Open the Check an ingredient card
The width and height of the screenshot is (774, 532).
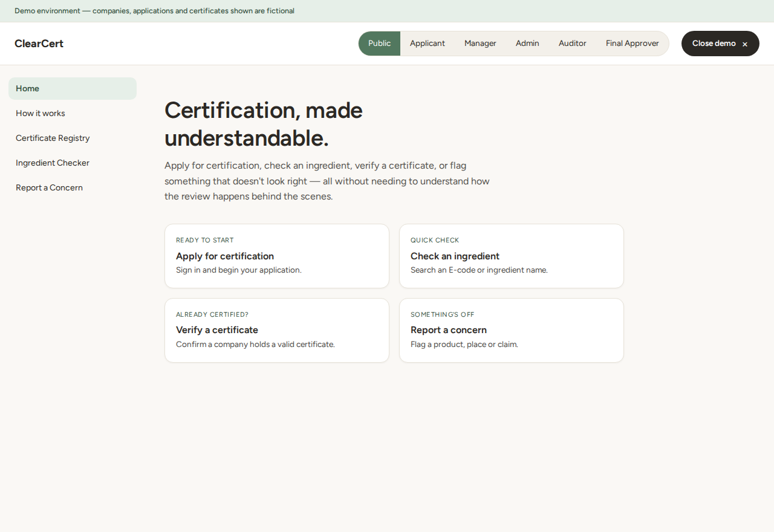pos(512,256)
